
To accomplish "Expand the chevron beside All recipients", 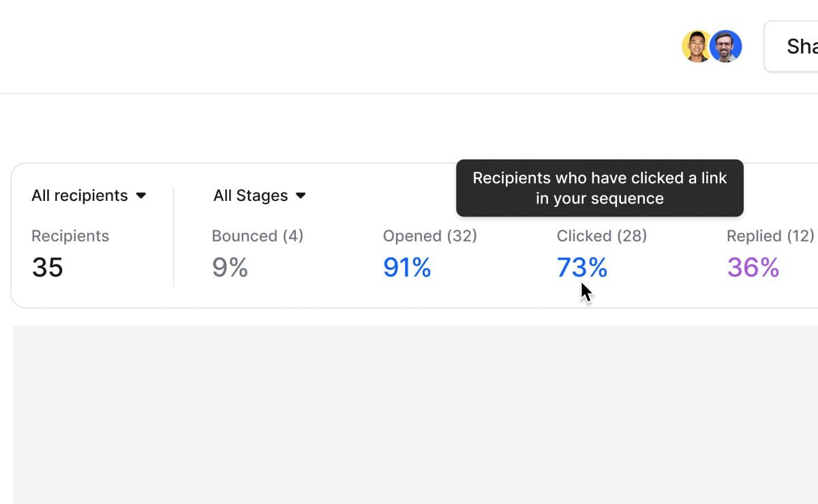I will tap(141, 196).
